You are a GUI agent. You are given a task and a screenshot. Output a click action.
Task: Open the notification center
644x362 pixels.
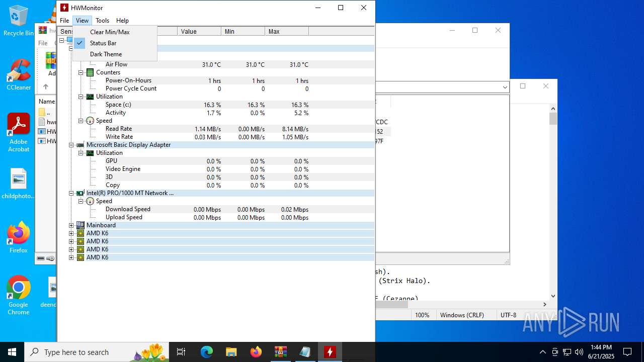[627, 352]
